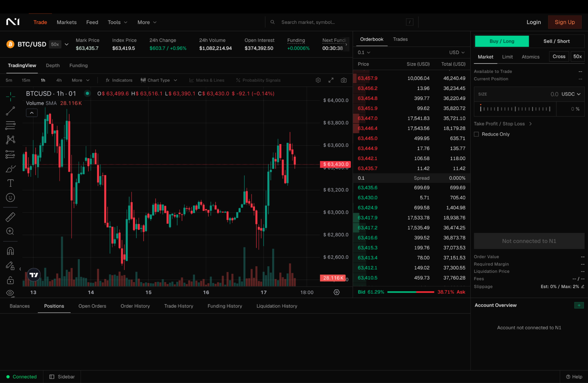The image size is (588, 383).
Task: Open chart settings gear icon
Action: 318,80
